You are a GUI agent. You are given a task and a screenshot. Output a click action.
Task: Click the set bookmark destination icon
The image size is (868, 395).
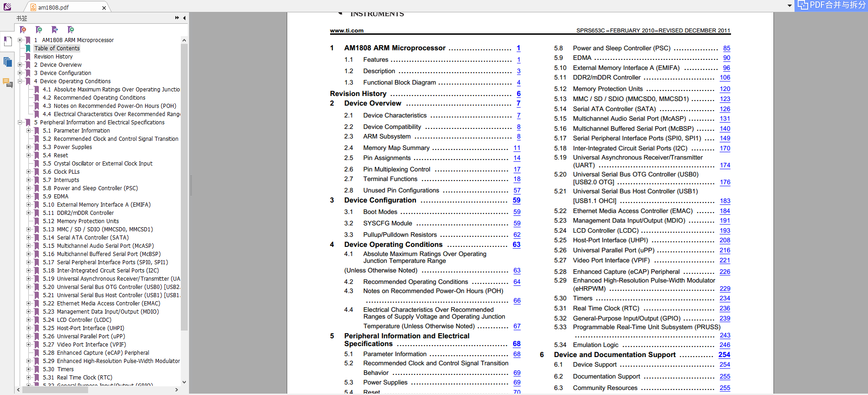click(x=55, y=30)
